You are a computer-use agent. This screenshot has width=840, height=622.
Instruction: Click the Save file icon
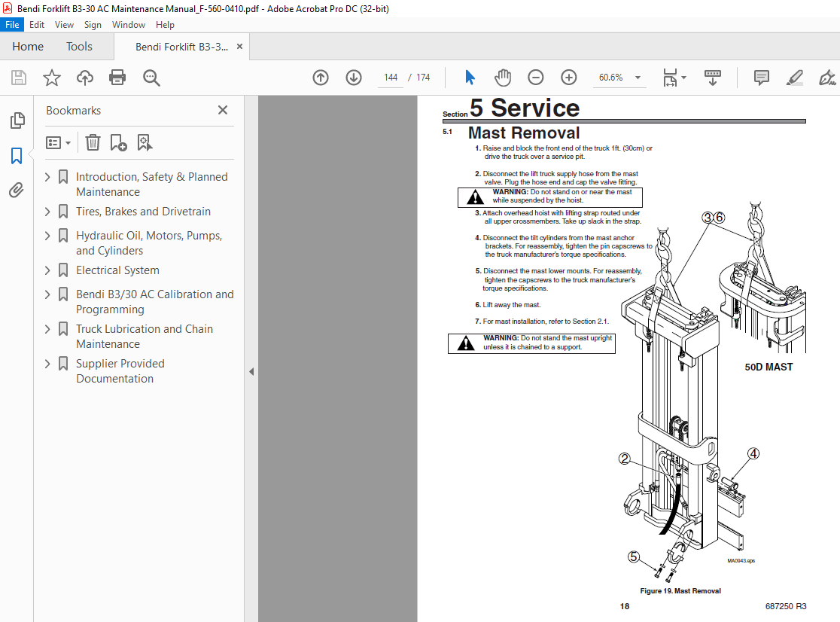[x=19, y=78]
